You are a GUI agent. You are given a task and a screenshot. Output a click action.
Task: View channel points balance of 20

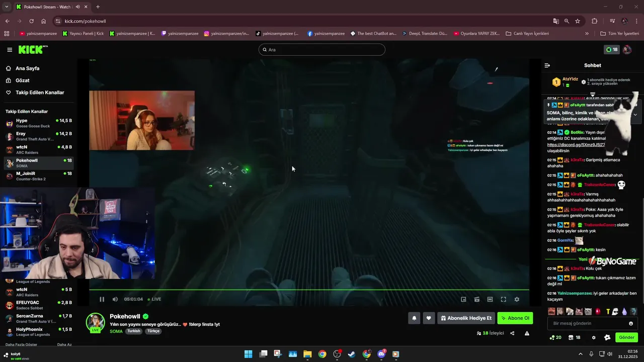pyautogui.click(x=555, y=337)
